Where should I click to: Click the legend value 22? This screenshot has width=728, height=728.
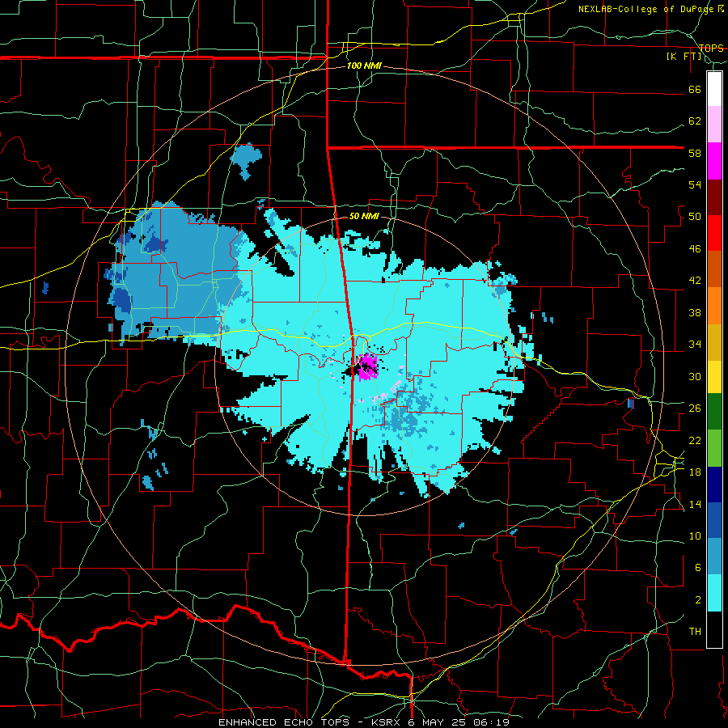695,440
